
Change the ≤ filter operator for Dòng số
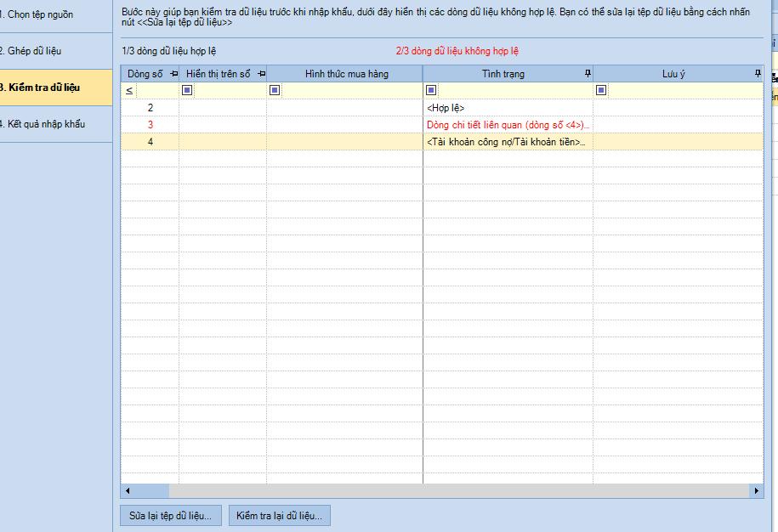129,90
